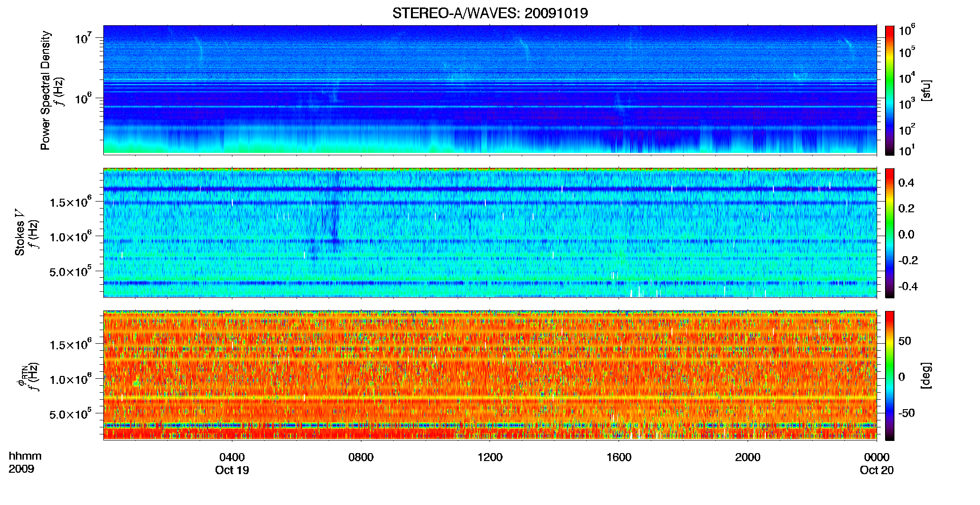Click the 0400 time tick label
980x505 pixels.
pyautogui.click(x=232, y=457)
